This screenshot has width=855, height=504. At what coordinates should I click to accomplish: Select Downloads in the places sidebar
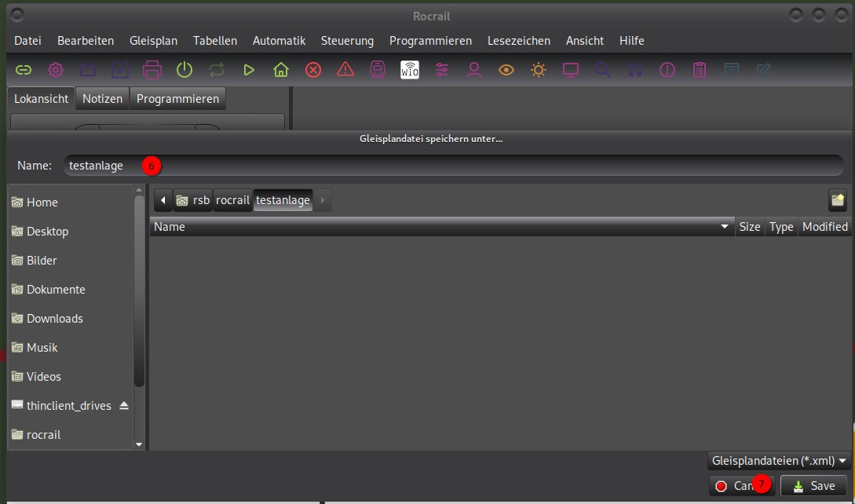[x=54, y=319]
